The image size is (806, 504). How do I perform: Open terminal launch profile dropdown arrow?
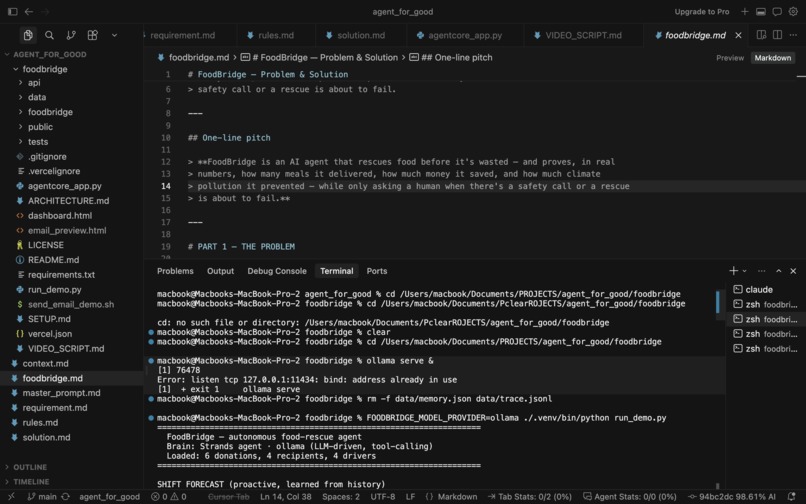coord(744,271)
